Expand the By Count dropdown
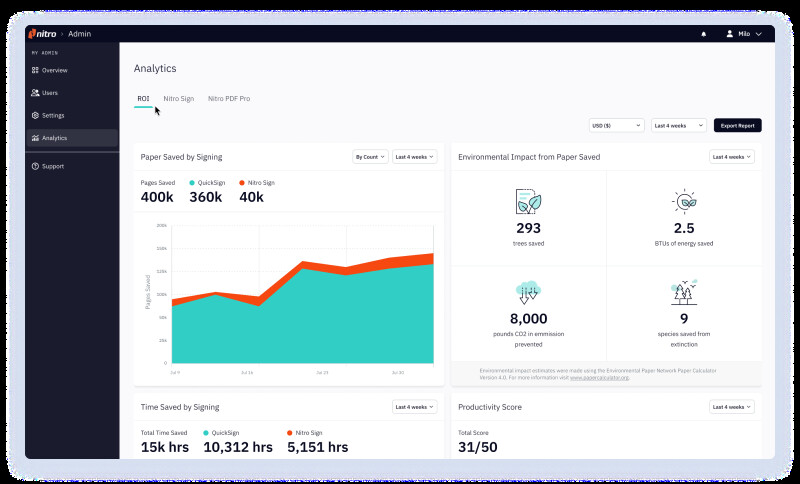Screen dimensions: 800x484 369,157
